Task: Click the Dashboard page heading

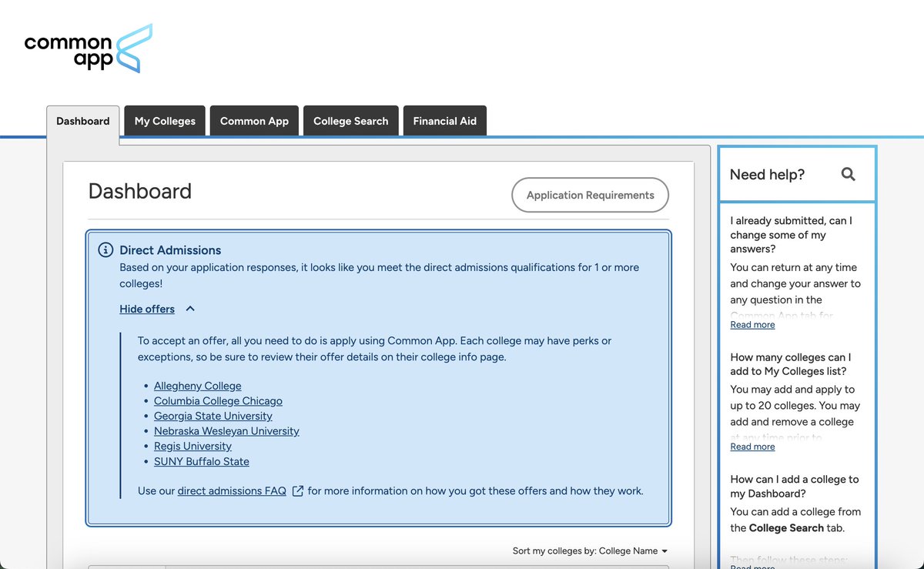Action: (x=140, y=191)
